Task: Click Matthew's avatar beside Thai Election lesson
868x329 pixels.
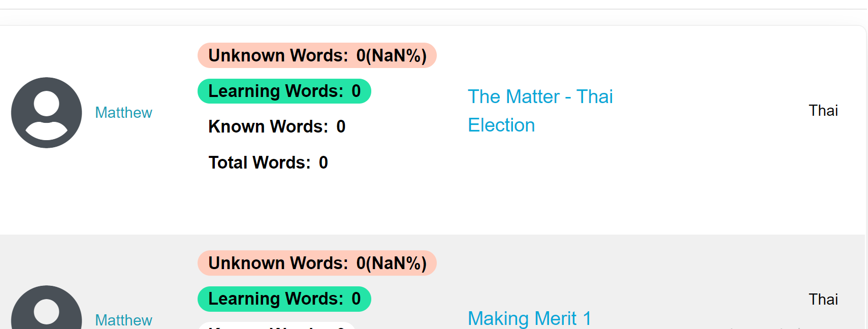Action: 47,113
